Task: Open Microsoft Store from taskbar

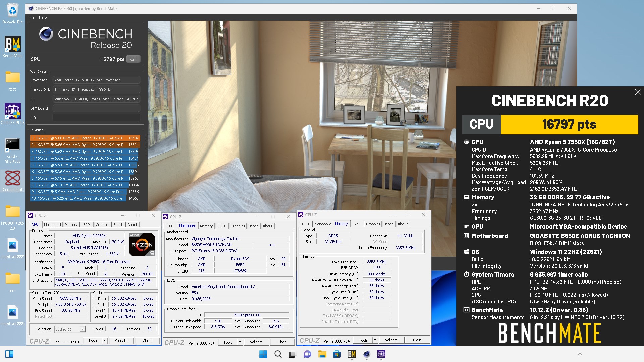Action: [x=337, y=354]
